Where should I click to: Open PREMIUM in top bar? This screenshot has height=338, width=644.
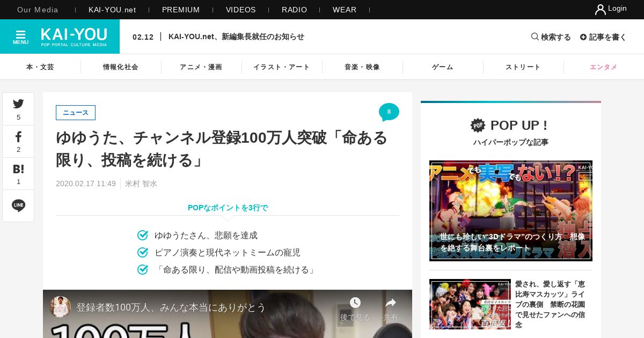click(x=181, y=10)
